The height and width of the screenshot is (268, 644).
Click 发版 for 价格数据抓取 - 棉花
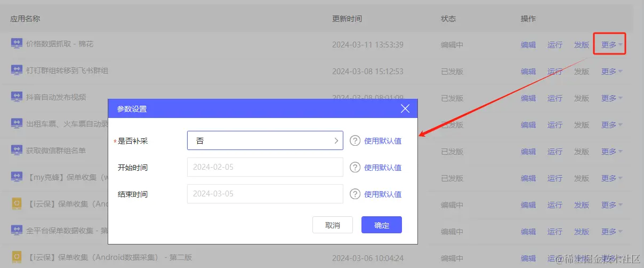(582, 45)
